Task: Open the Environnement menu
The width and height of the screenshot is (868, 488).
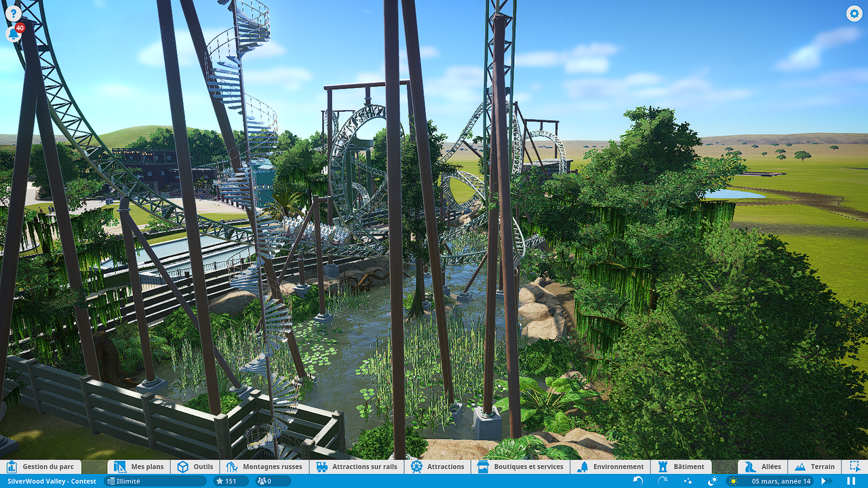Action: pyautogui.click(x=611, y=467)
